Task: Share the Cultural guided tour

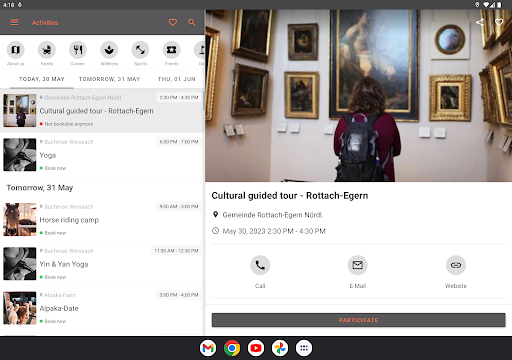Action: coord(480,22)
